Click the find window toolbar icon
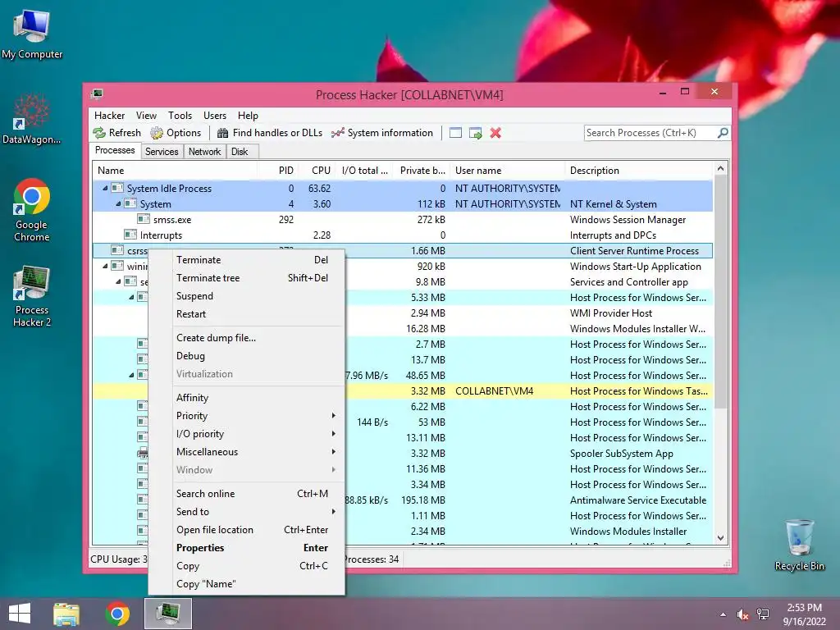This screenshot has height=630, width=840. [x=455, y=133]
